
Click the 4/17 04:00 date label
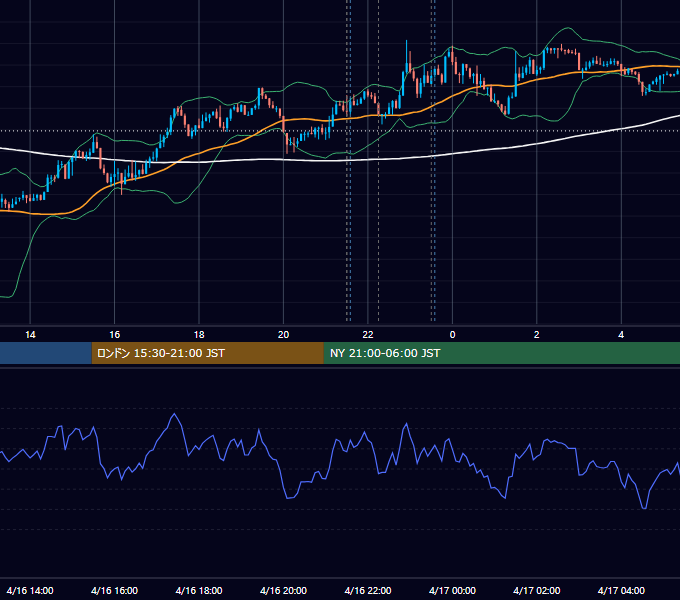click(x=621, y=590)
